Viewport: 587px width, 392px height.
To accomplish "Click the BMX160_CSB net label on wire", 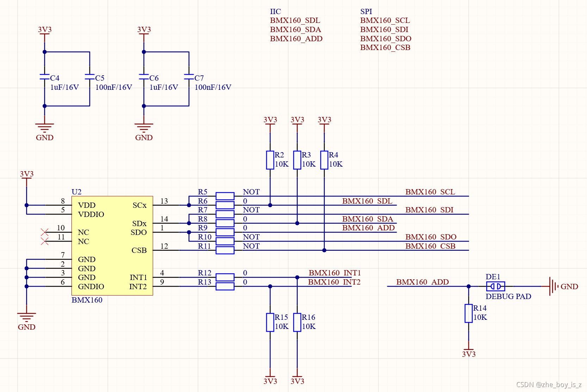I will [430, 246].
